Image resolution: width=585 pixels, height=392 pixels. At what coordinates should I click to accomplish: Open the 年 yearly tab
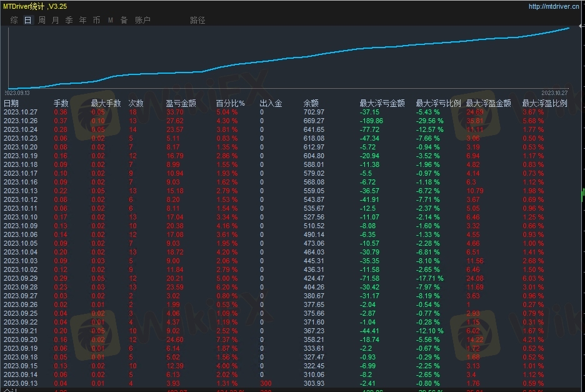point(82,20)
